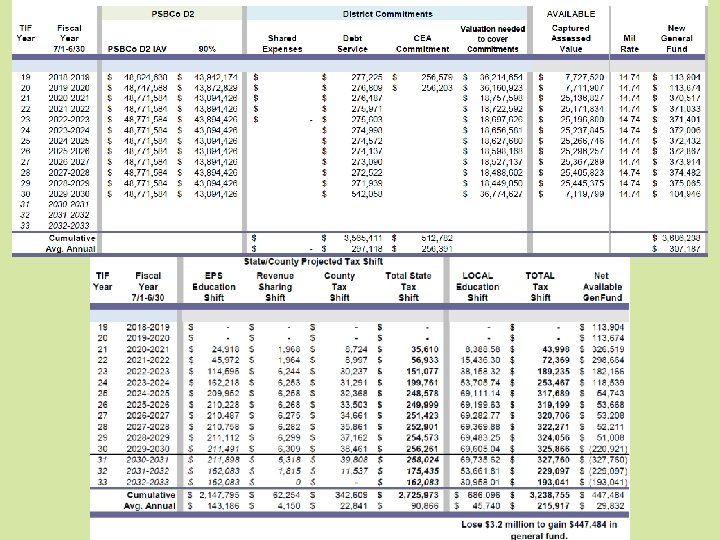Viewport: 720px width, 540px height.
Task: Select the 'Shared Expenses' column header
Action: [x=282, y=44]
